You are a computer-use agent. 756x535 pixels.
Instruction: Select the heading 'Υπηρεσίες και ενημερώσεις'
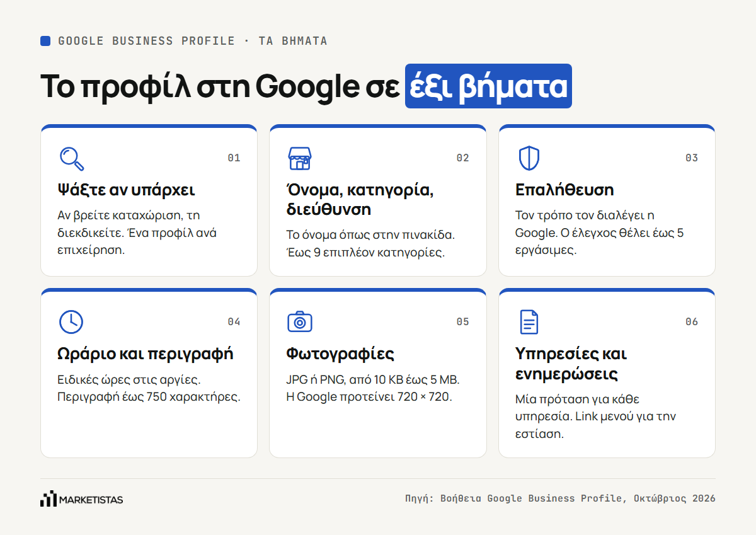[x=571, y=364]
